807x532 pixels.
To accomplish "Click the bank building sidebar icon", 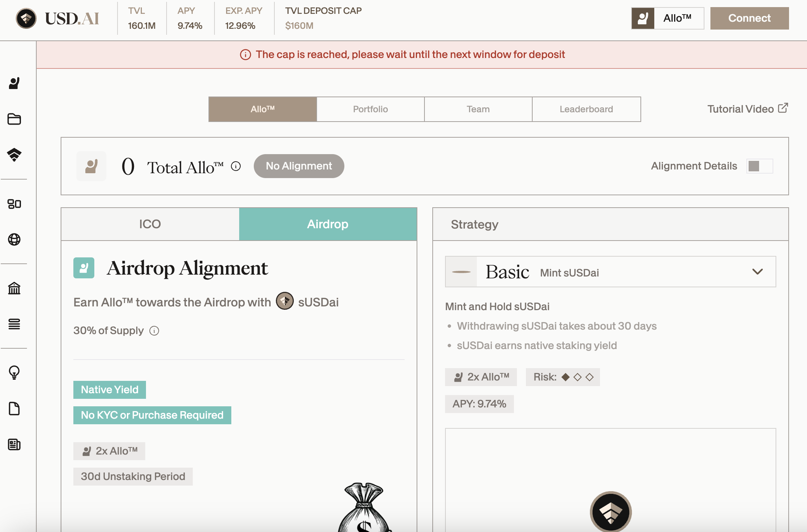I will coord(14,288).
